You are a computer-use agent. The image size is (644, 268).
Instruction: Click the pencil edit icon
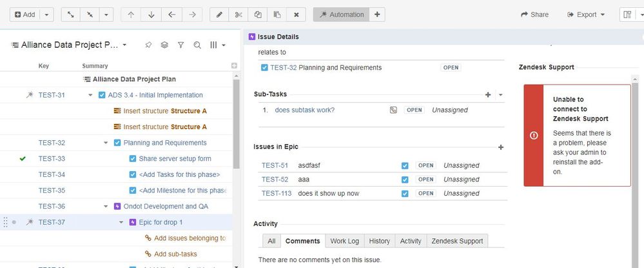[219, 14]
